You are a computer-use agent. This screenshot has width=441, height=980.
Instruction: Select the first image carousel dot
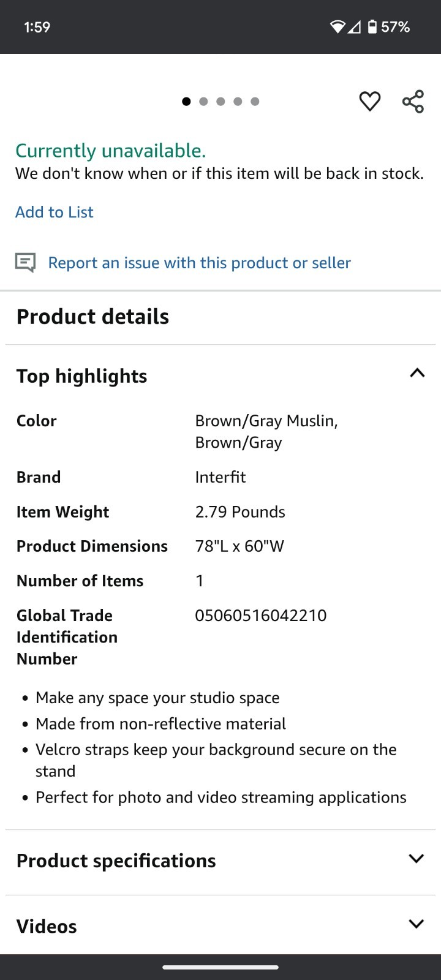[186, 101]
